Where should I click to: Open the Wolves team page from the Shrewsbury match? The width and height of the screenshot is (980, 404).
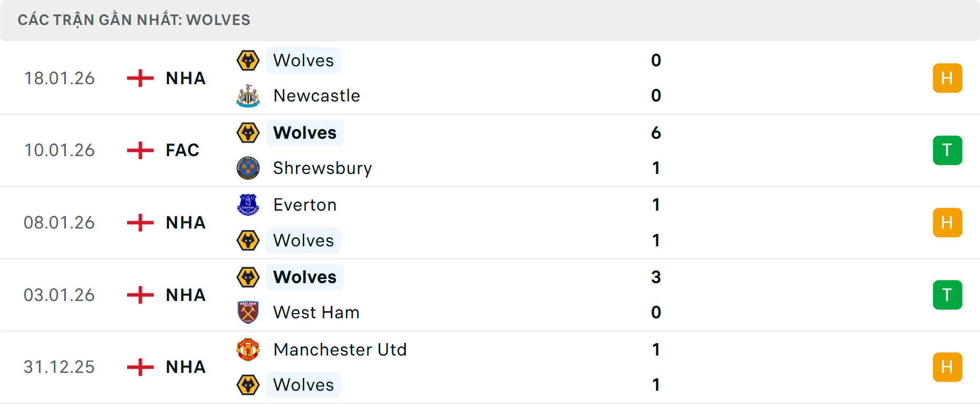coord(305,133)
